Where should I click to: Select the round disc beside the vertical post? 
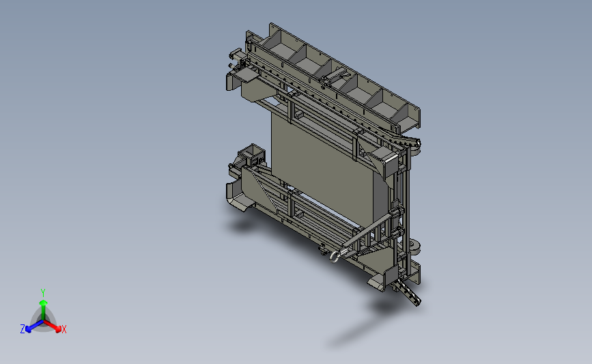point(414,247)
